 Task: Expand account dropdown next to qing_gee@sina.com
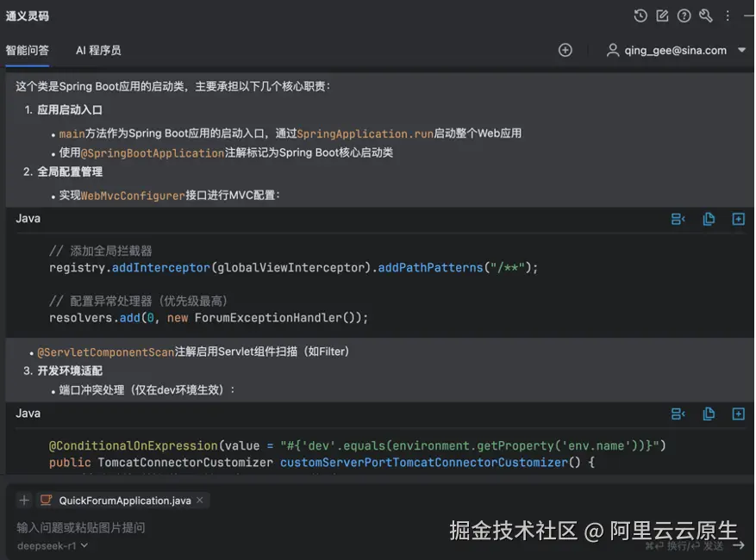741,50
